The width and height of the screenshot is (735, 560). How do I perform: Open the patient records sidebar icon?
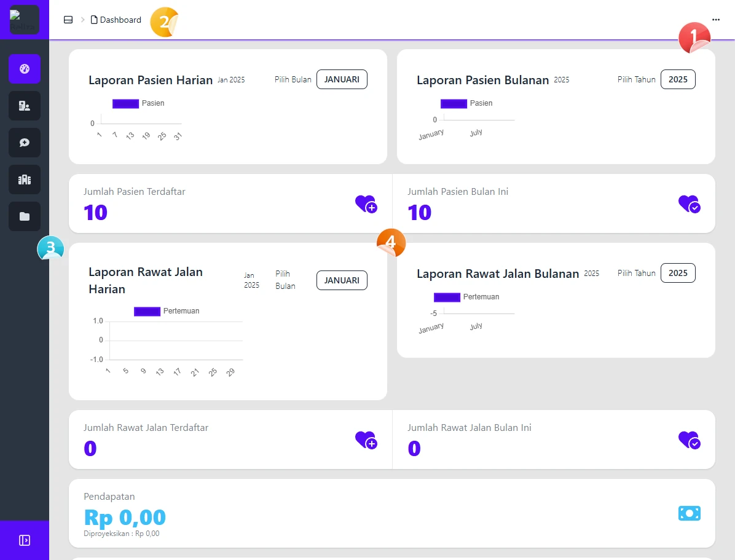tap(25, 106)
